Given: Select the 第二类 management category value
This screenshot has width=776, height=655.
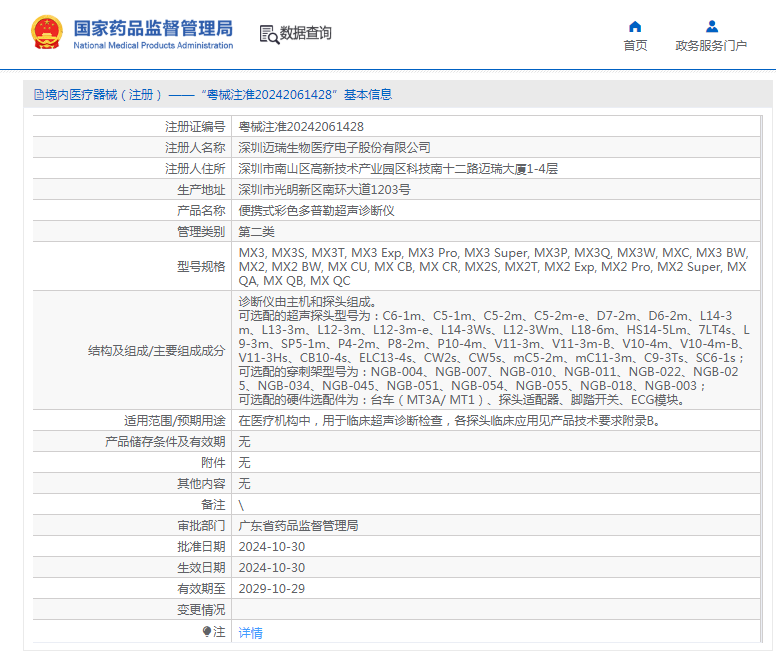Looking at the screenshot, I should [x=256, y=232].
